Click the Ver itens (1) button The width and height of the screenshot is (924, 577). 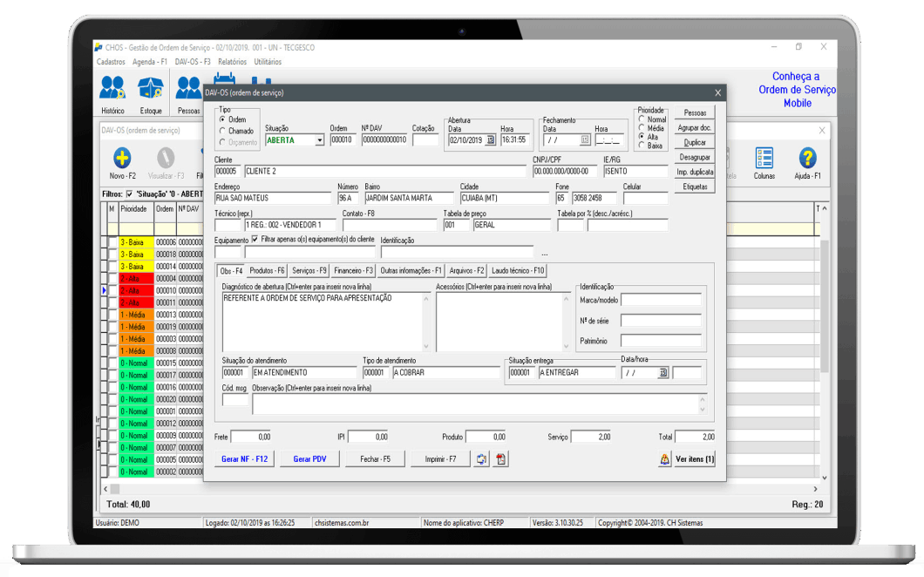pyautogui.click(x=694, y=458)
